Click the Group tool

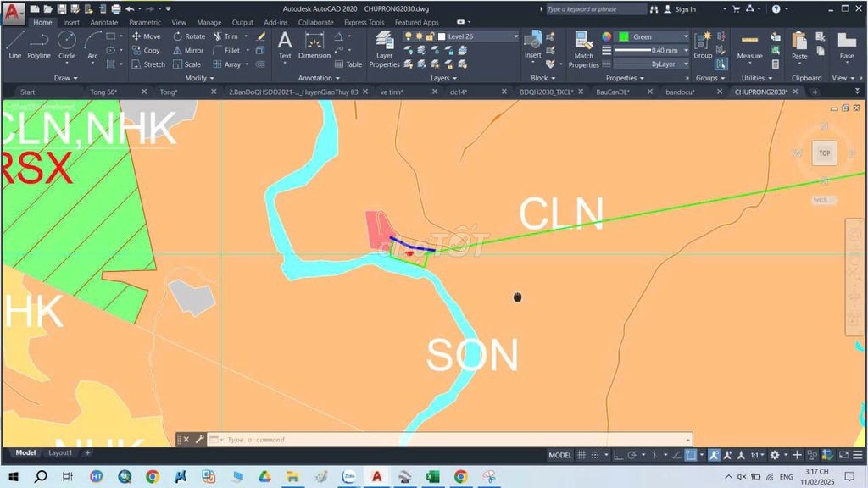click(x=703, y=46)
